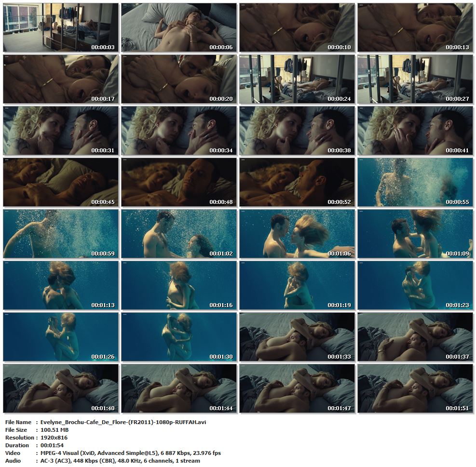Click the thumbnail stamped 00:01:16
This screenshot has width=476, height=467.
(x=179, y=285)
